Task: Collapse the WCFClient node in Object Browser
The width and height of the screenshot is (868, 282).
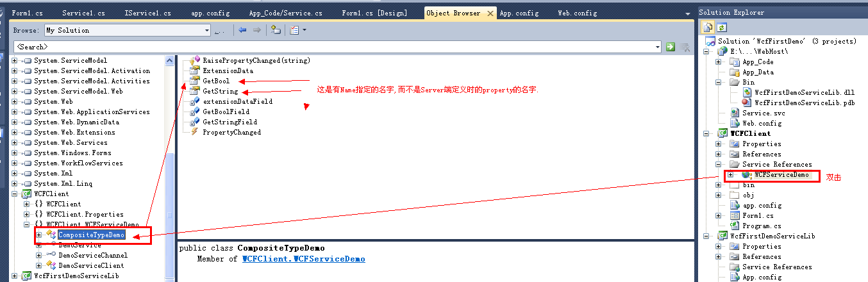Action: click(15, 194)
